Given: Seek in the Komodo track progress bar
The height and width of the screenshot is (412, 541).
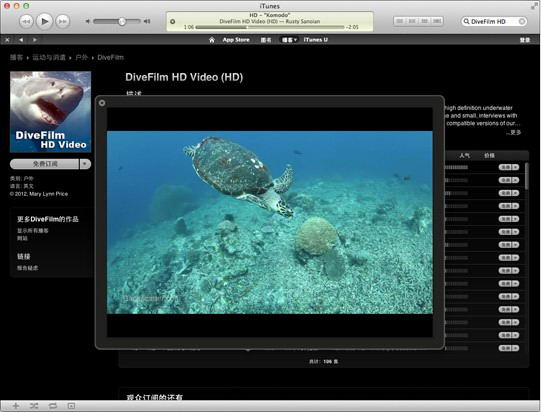Looking at the screenshot, I should point(269,27).
